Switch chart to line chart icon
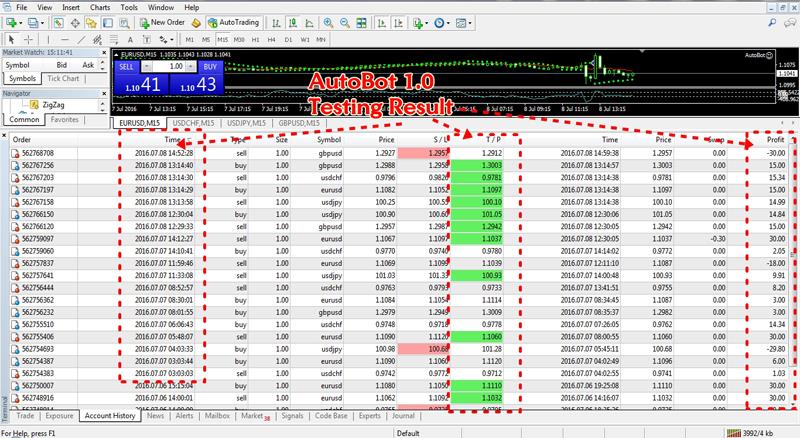Screen dimensions: 800x438 [x=309, y=23]
